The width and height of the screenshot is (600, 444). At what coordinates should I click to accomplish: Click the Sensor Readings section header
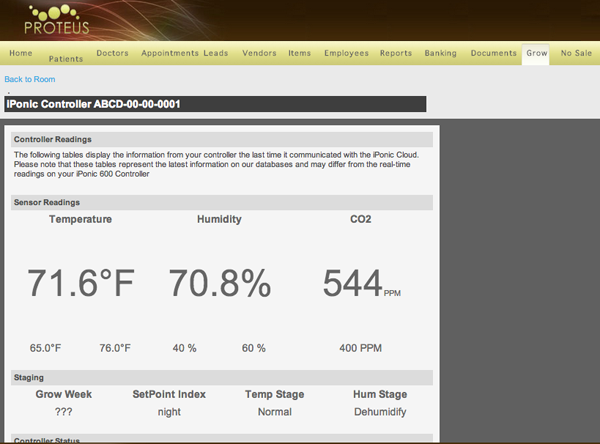[221, 202]
